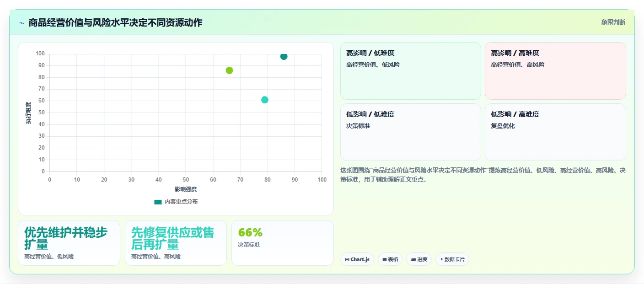
Task: Open the 高影响 / 低难度 quadrant card
Action: click(410, 71)
